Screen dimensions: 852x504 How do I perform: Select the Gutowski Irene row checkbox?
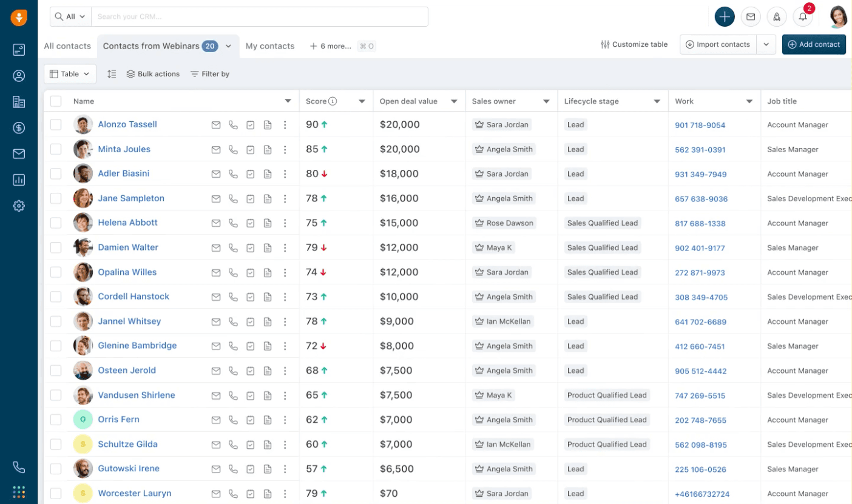pos(56,469)
